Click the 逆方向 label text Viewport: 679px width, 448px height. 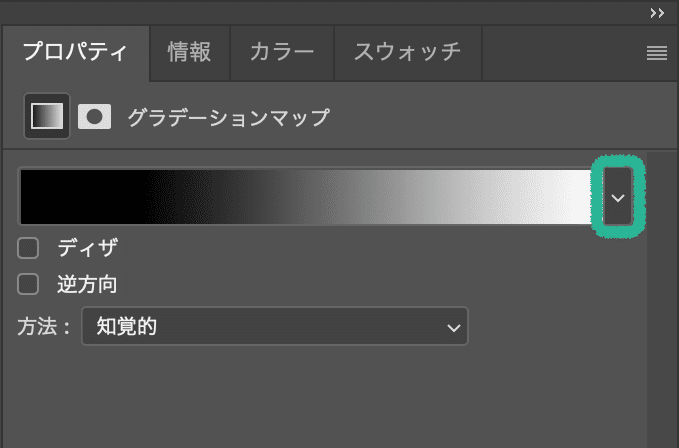pos(87,284)
